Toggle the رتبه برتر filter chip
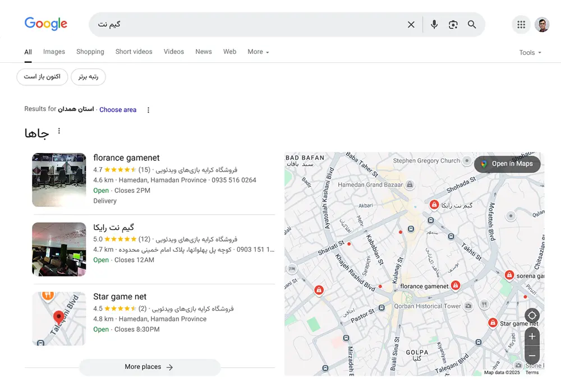Screen dimensions: 561x392 (x=89, y=77)
